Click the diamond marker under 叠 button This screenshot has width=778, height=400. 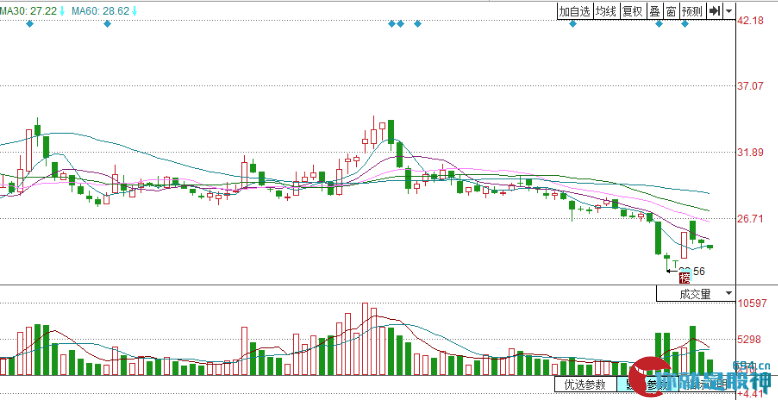(659, 23)
